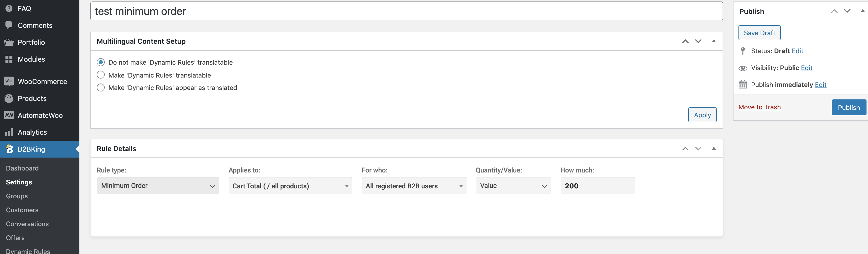Click the Comments speech bubble icon
This screenshot has width=868, height=254.
(x=9, y=25)
